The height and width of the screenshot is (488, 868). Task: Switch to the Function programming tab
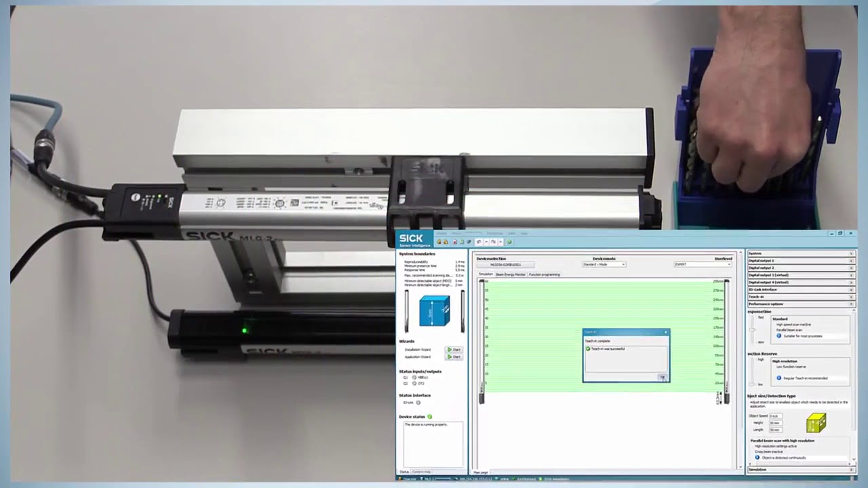(545, 274)
